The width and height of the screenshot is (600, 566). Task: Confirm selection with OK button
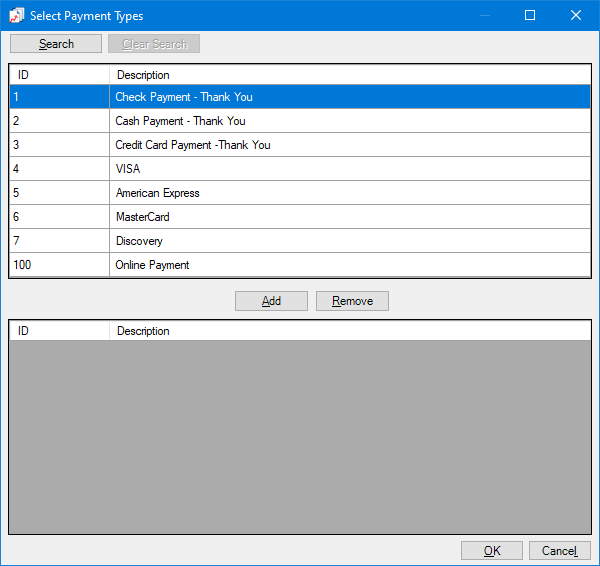click(x=491, y=551)
